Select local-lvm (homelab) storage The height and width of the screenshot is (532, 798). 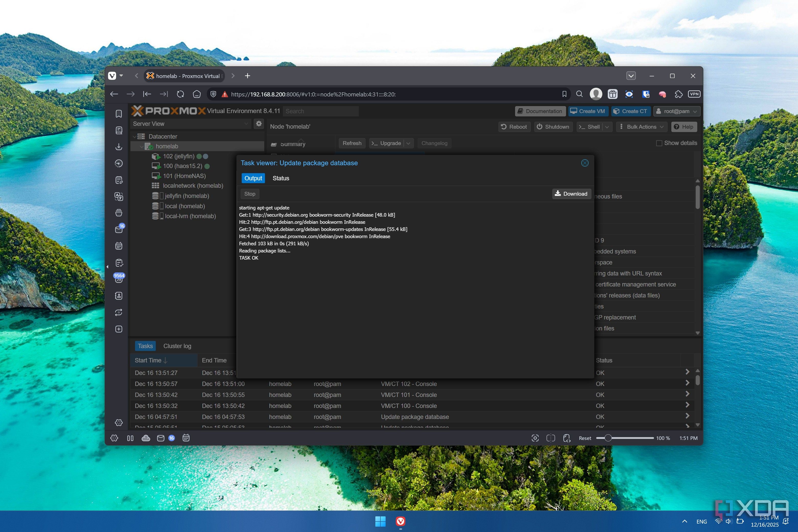click(x=190, y=216)
